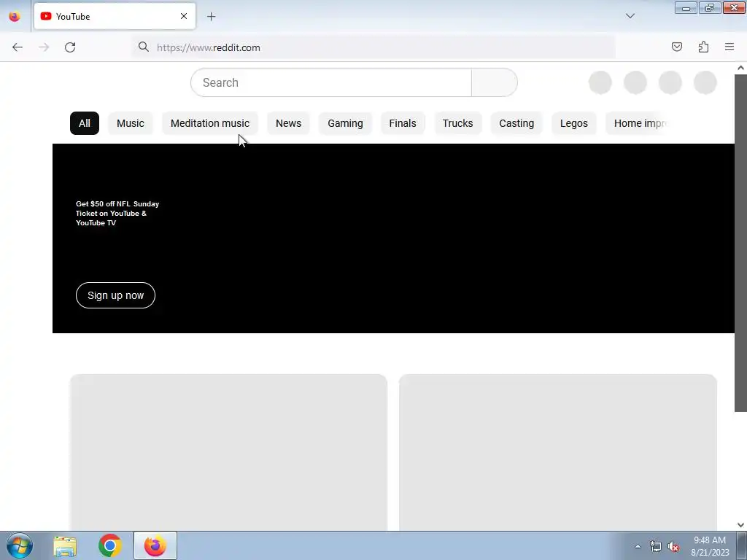
Task: Click the forward navigation arrow
Action: (x=44, y=47)
